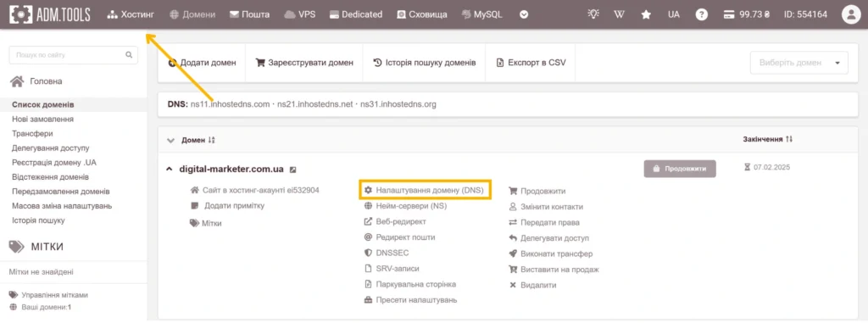Open Масова зміна налаштувань

(62, 205)
